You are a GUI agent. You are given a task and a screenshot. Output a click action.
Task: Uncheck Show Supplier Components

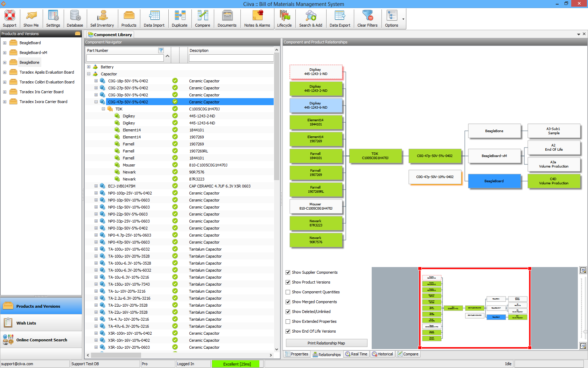288,272
